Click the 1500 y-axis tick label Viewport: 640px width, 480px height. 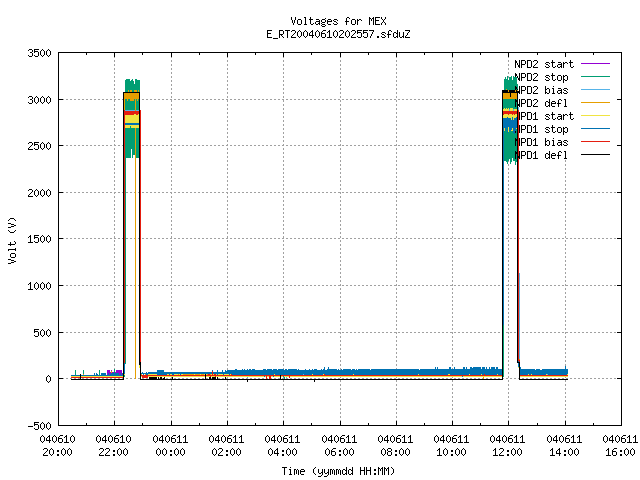(40, 239)
